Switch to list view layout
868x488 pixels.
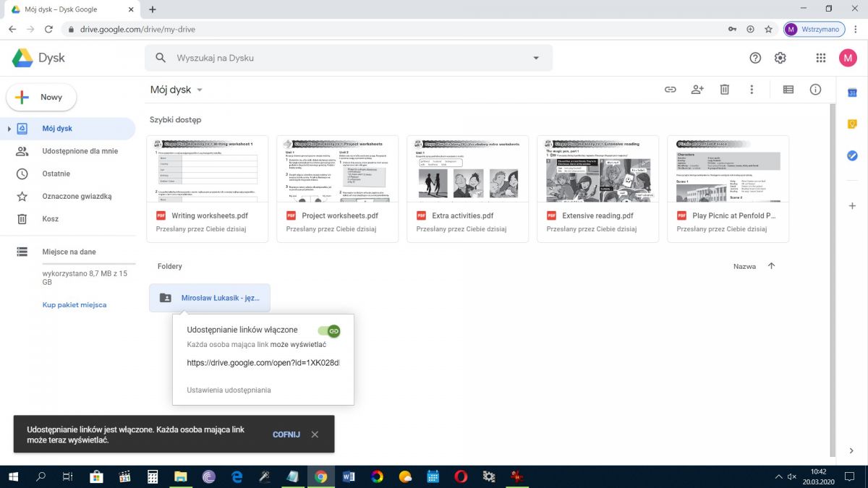click(x=788, y=90)
